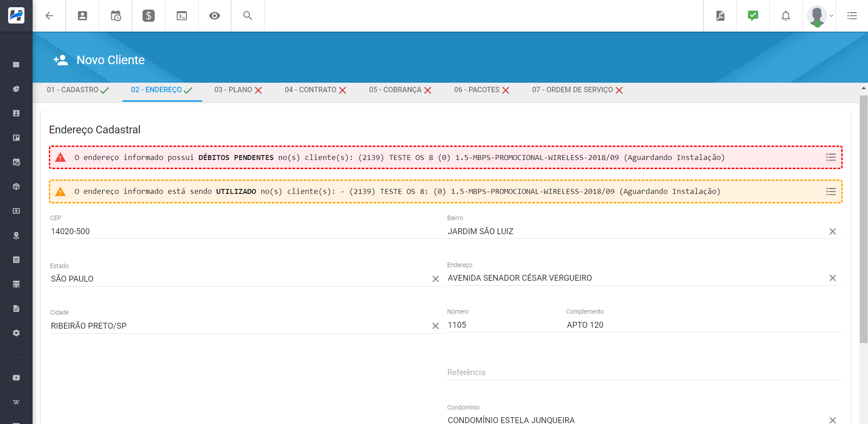Edit the Complemento field APTO 120

tap(704, 325)
